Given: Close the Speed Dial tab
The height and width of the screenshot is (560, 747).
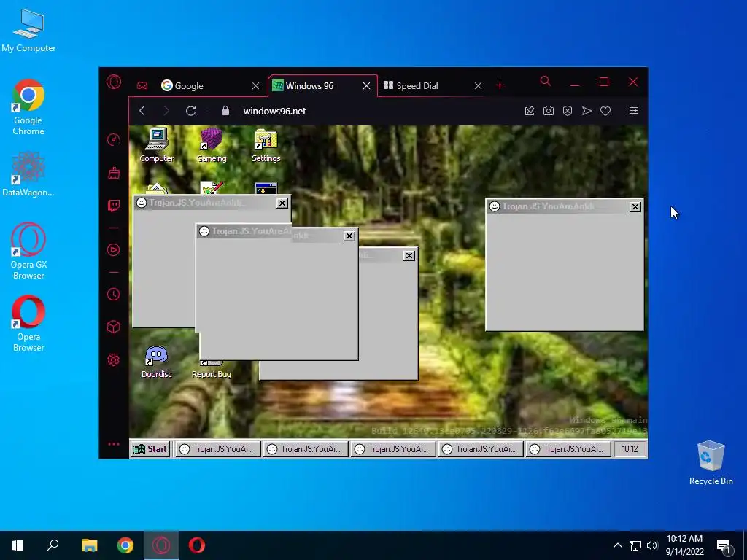Looking at the screenshot, I should (x=478, y=86).
